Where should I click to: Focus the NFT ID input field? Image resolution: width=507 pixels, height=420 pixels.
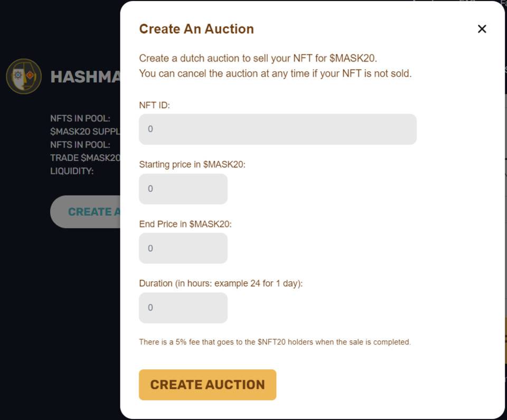pyautogui.click(x=277, y=129)
